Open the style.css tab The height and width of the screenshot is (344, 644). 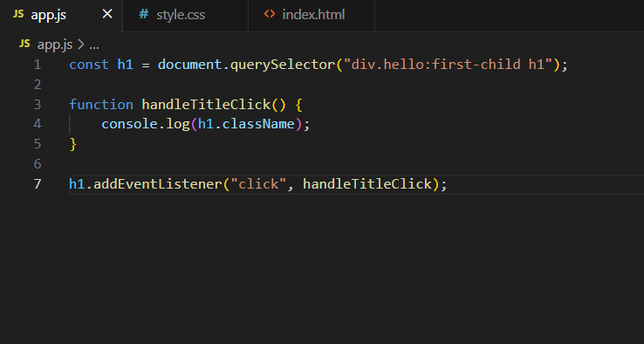point(185,15)
